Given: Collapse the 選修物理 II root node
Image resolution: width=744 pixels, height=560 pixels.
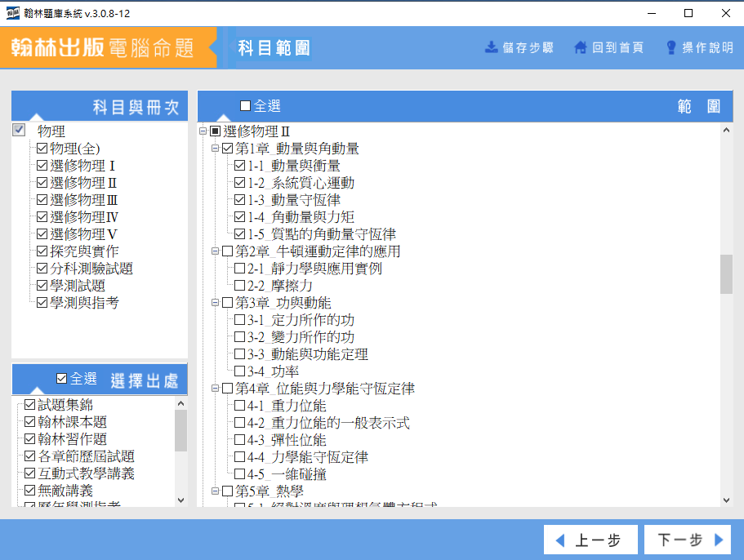Looking at the screenshot, I should tap(203, 131).
